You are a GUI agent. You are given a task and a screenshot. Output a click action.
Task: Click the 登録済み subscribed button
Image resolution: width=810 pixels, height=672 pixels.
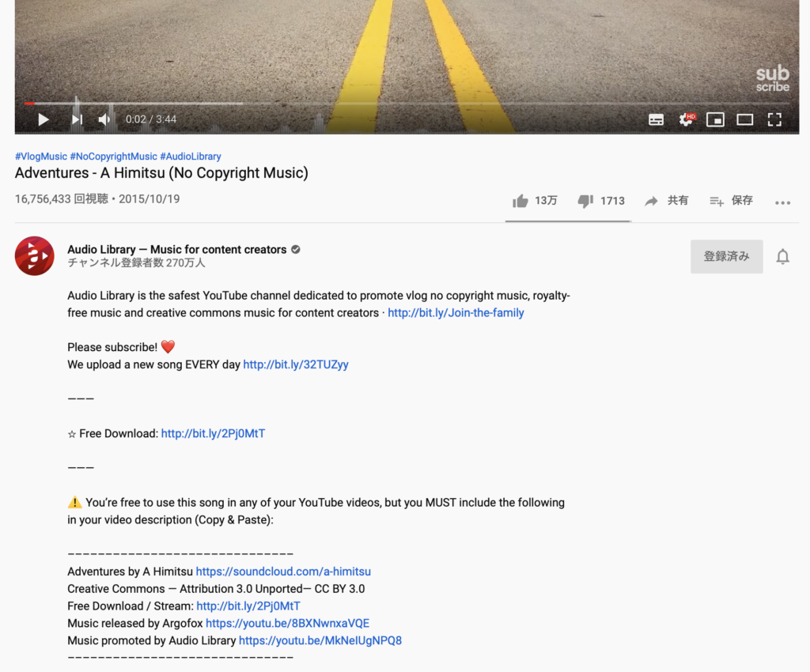726,257
